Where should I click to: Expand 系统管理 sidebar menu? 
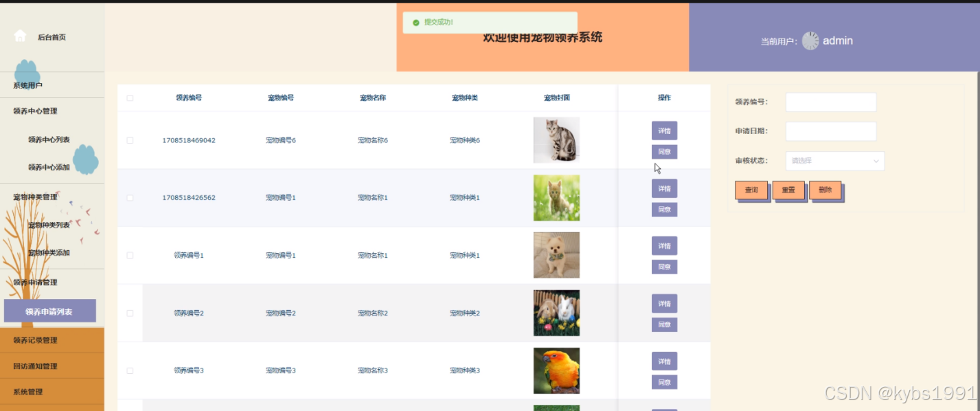pyautogui.click(x=52, y=392)
